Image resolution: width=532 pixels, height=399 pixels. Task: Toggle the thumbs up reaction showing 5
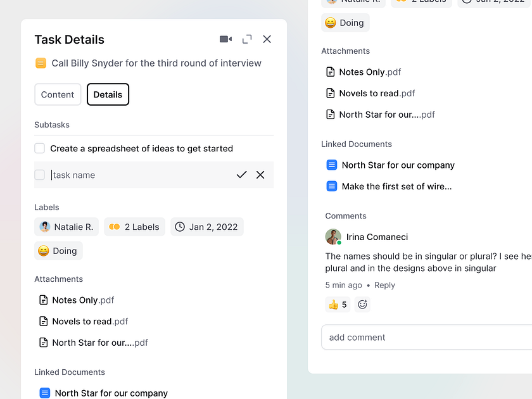coord(338,305)
